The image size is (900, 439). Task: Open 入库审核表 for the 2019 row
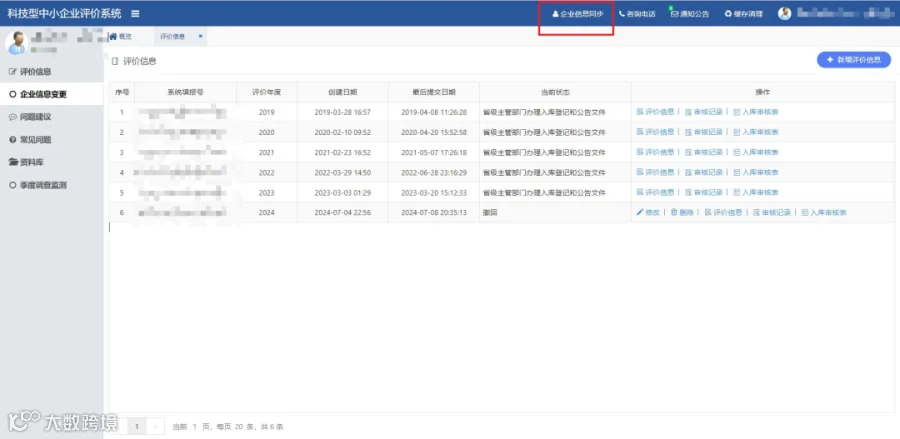click(x=756, y=112)
